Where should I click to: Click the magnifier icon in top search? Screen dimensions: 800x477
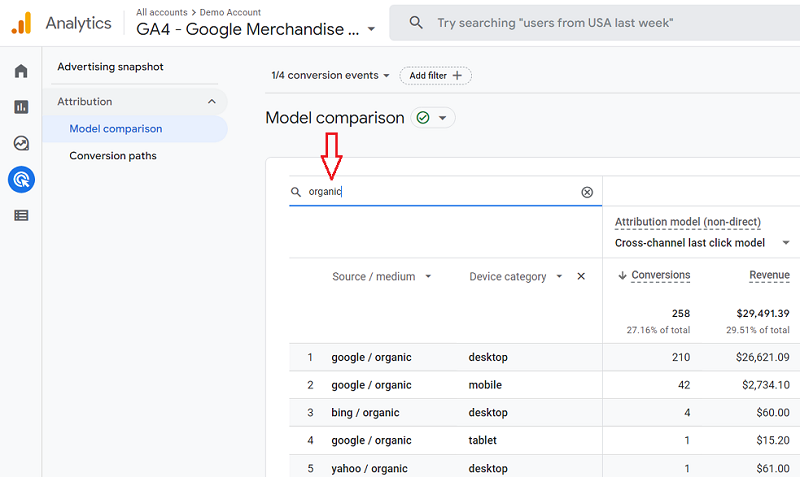416,22
